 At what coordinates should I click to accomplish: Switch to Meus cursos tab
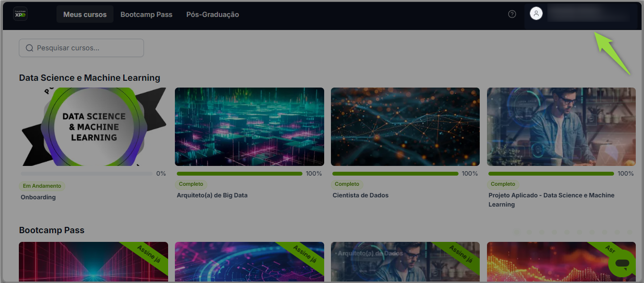(x=85, y=15)
